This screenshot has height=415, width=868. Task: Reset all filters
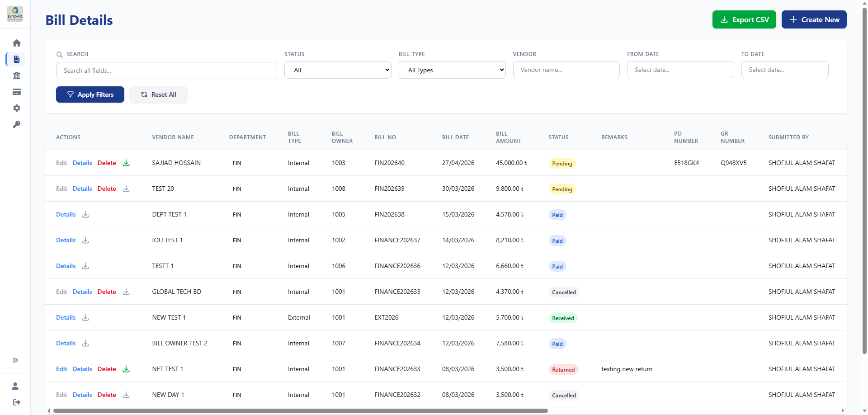tap(158, 94)
